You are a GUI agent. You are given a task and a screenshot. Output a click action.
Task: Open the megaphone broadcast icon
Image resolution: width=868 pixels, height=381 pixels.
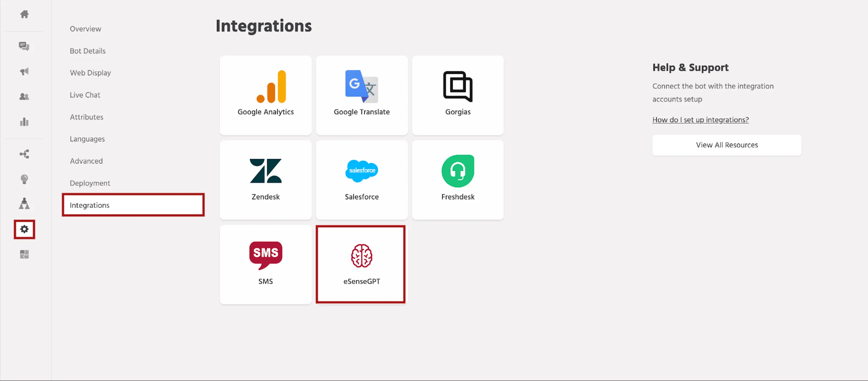(x=24, y=71)
